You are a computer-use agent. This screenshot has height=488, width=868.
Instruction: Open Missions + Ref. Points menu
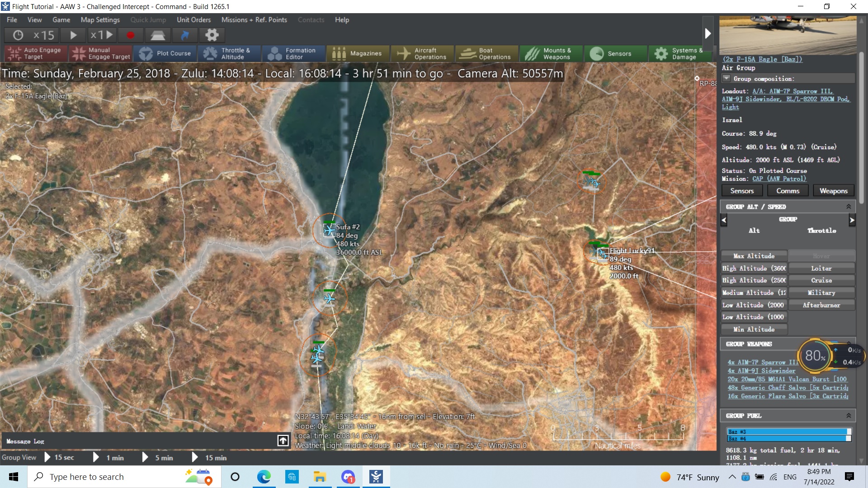coord(254,20)
